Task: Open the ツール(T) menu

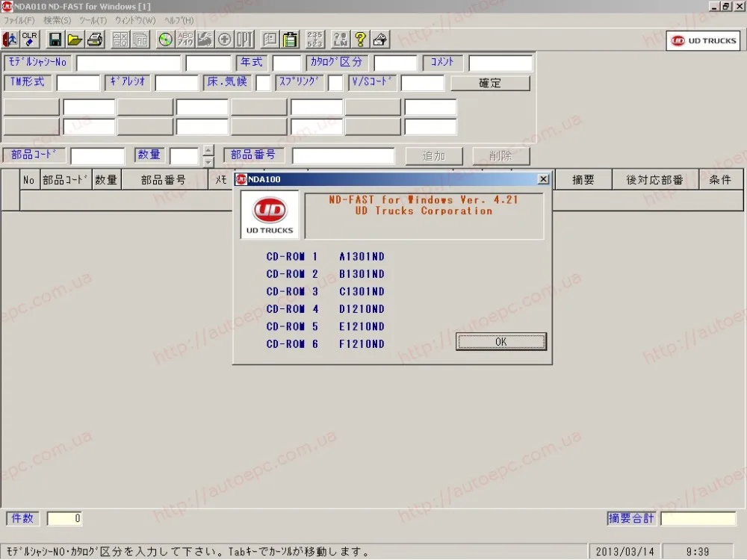Action: pos(93,20)
